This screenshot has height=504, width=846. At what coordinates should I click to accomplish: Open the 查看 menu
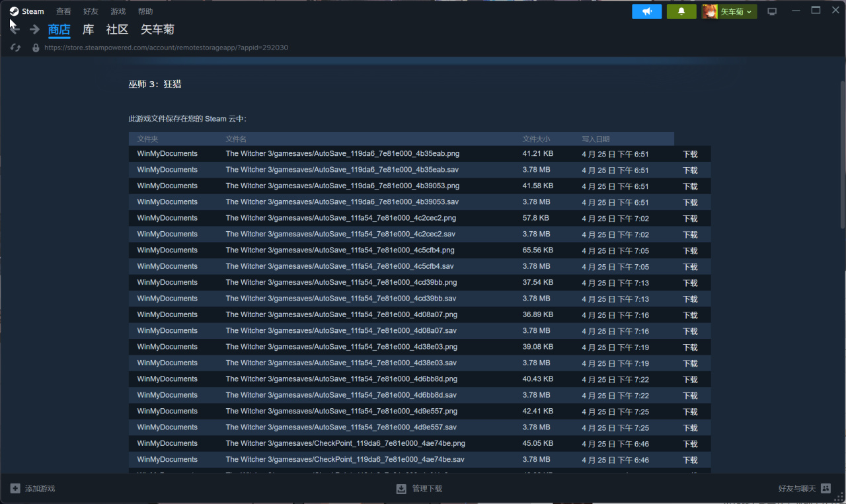(63, 11)
